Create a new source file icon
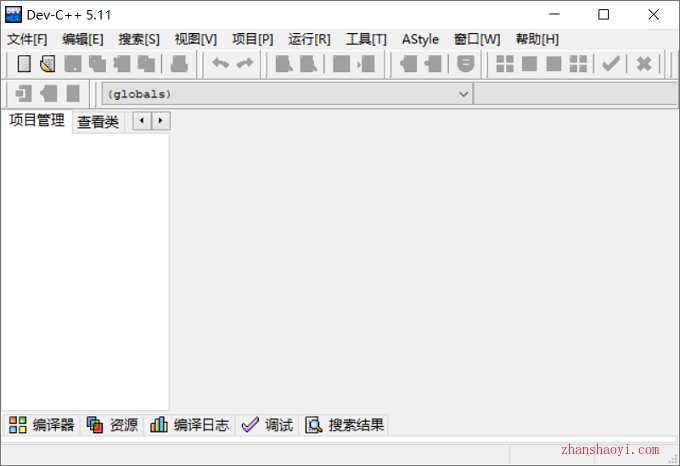This screenshot has width=680, height=466. tap(24, 64)
